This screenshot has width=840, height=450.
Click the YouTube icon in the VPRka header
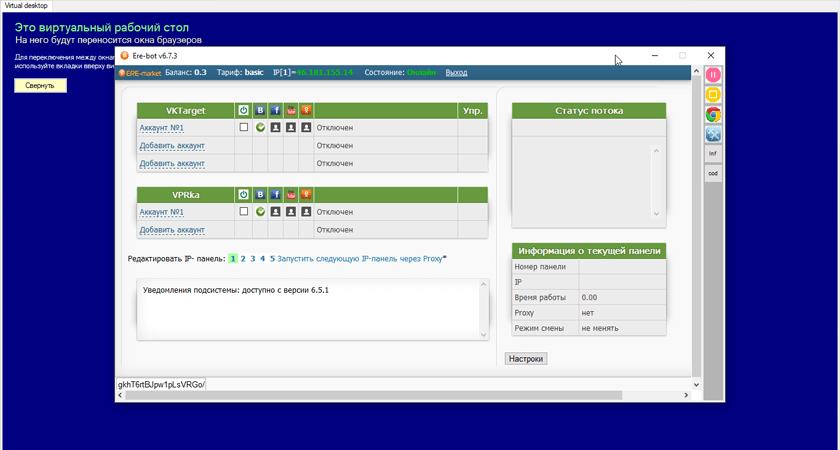(x=291, y=194)
